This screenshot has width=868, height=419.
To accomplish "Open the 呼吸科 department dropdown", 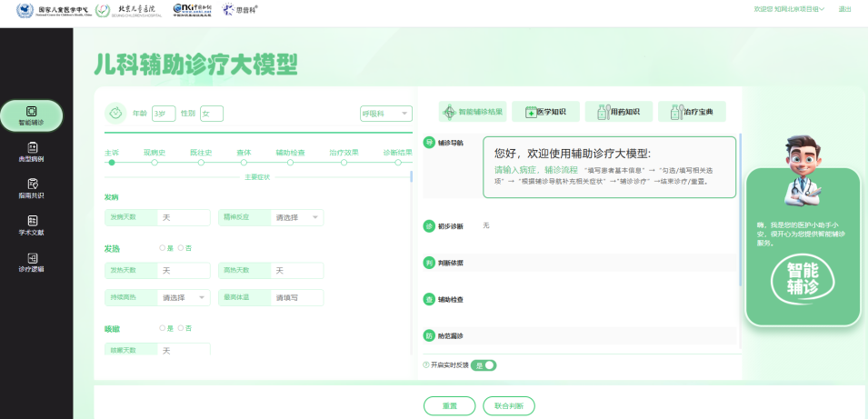I will (386, 114).
